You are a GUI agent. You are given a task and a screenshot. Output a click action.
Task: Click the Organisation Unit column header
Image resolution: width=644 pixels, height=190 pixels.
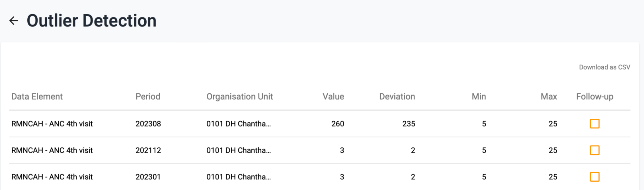pyautogui.click(x=240, y=96)
